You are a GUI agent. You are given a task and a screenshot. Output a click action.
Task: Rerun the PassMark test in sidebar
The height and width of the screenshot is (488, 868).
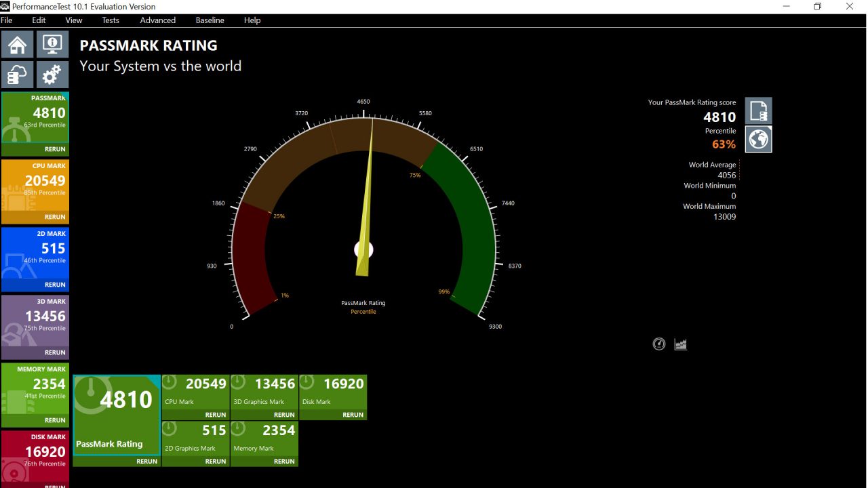tap(55, 149)
